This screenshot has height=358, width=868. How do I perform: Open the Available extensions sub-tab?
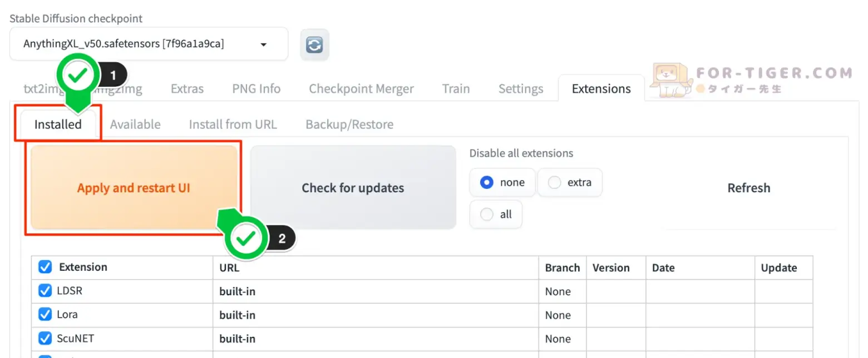[x=135, y=125]
